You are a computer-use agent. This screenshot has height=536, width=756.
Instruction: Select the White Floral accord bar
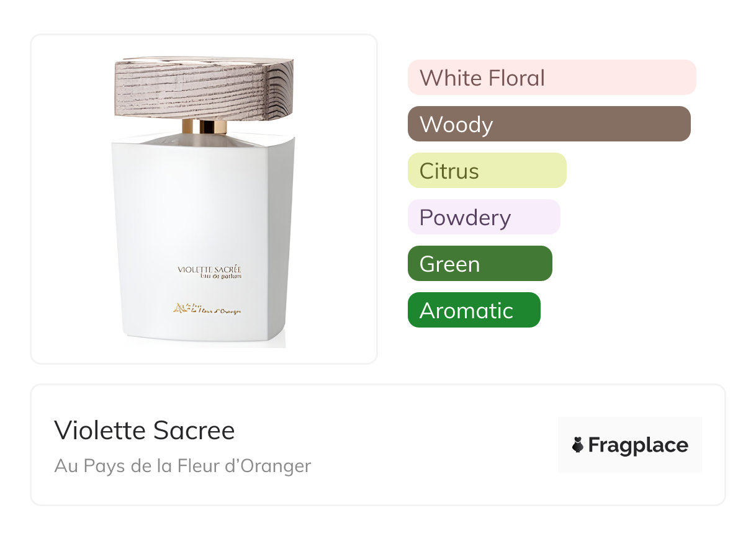point(552,78)
